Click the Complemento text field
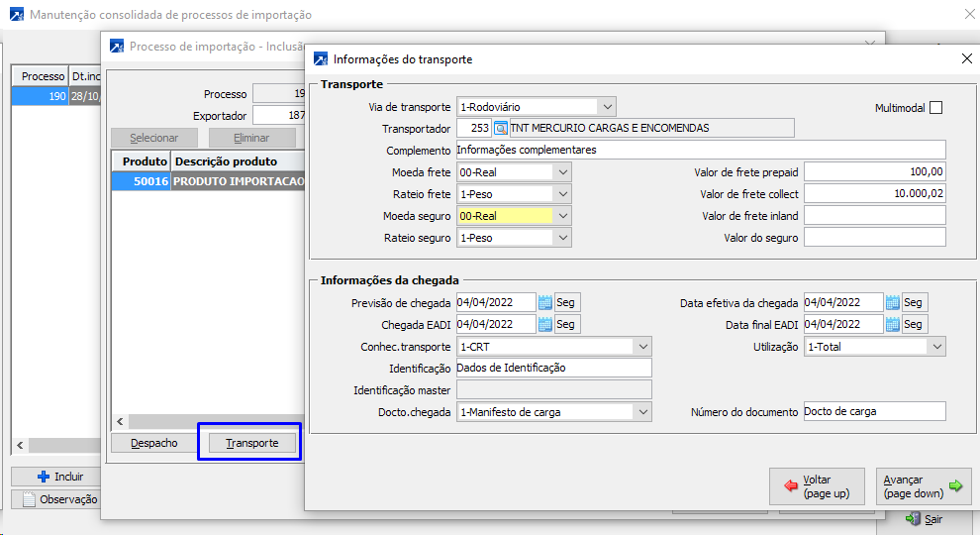The height and width of the screenshot is (535, 980). 700,151
